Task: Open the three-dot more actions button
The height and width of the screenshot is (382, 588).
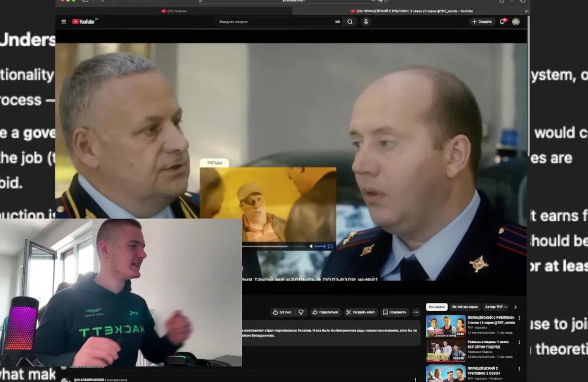Action: (x=416, y=312)
